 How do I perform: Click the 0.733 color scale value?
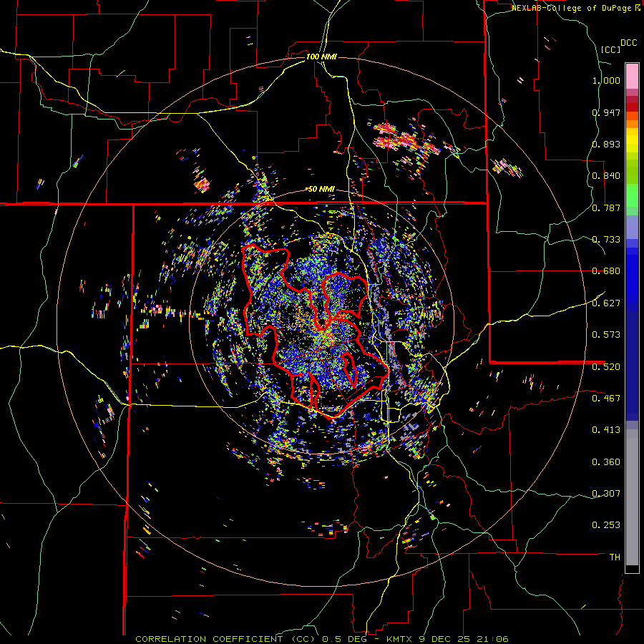click(x=606, y=240)
